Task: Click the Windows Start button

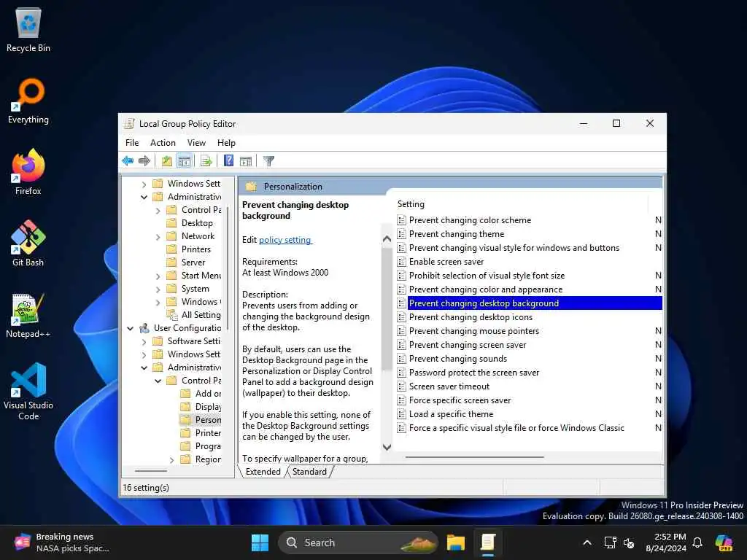Action: [260, 542]
